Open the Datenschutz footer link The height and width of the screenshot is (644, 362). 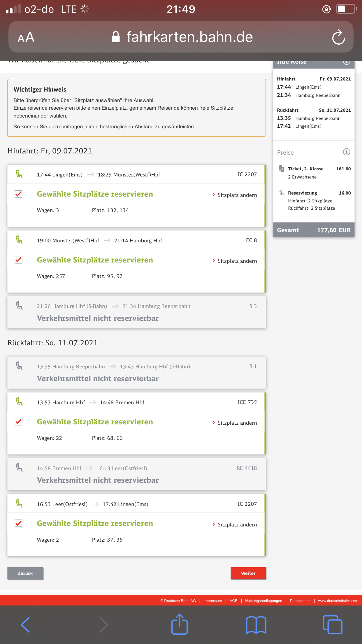pyautogui.click(x=300, y=601)
